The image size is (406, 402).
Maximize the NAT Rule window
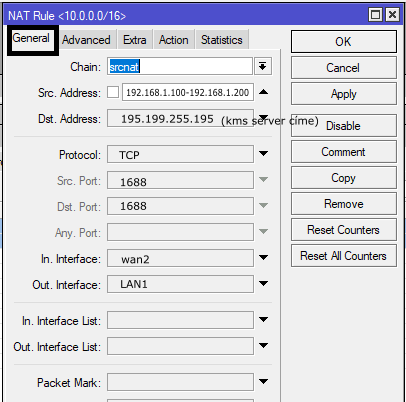(x=376, y=15)
